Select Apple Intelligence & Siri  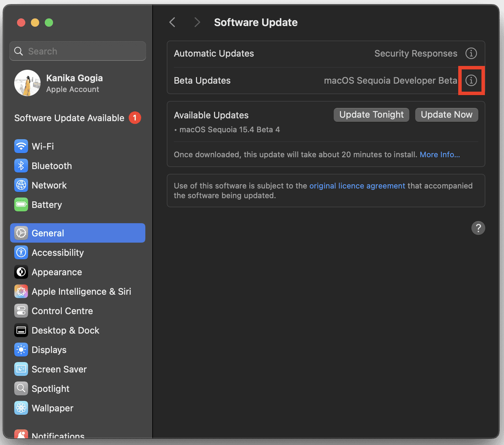tap(81, 292)
